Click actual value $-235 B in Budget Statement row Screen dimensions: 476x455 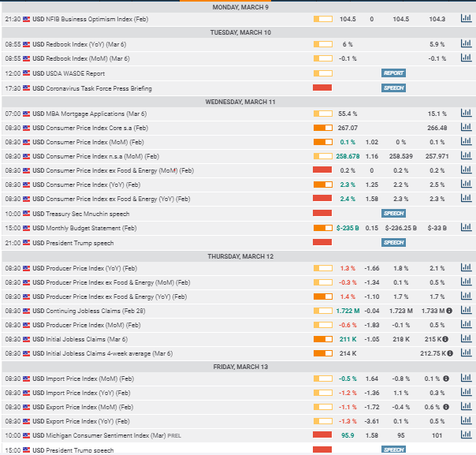click(x=348, y=228)
